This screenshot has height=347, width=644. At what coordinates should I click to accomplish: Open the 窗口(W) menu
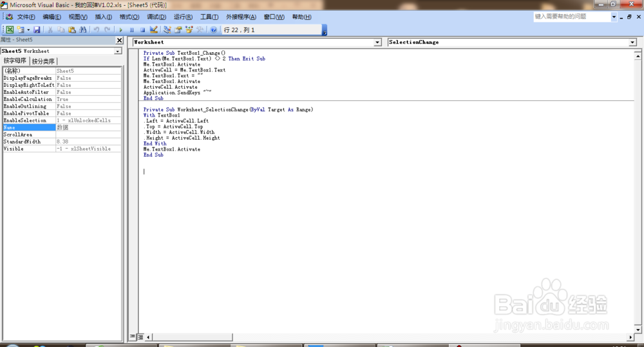(274, 17)
